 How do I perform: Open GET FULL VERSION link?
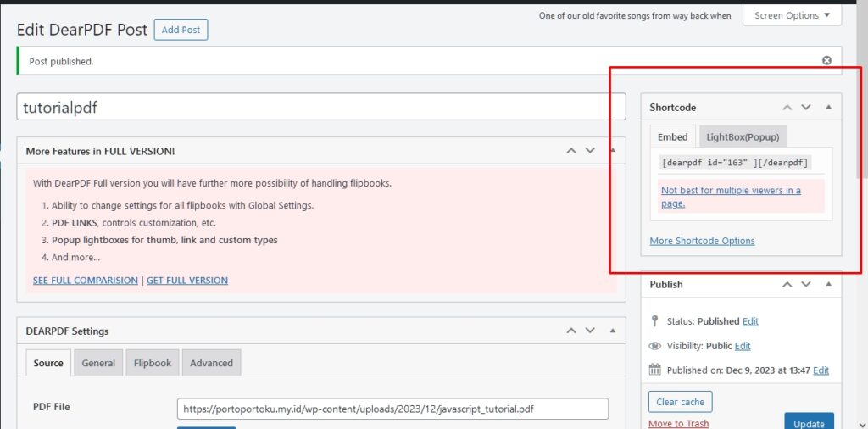click(187, 280)
